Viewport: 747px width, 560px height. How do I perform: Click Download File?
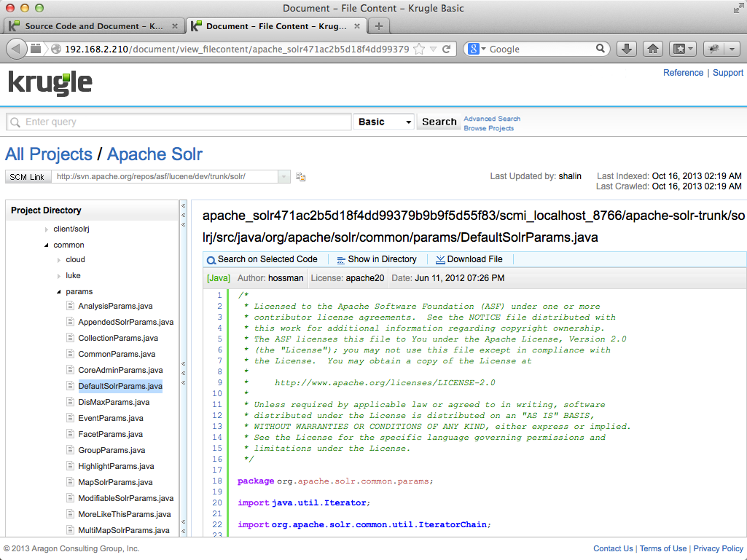(x=474, y=259)
